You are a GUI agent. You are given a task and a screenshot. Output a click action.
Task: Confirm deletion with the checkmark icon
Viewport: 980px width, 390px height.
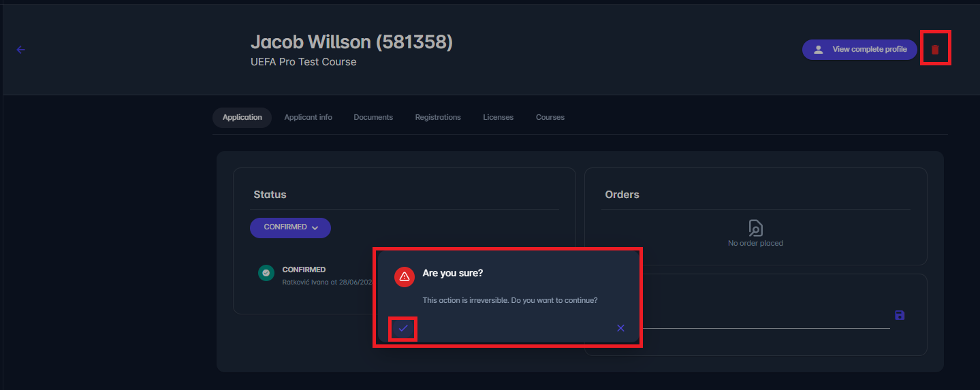403,328
